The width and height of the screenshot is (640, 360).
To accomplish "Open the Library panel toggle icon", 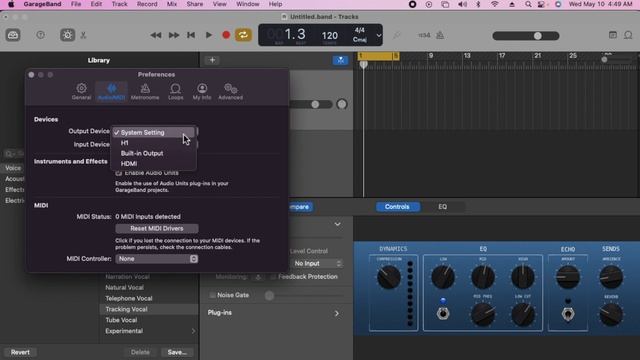I will click(13, 35).
